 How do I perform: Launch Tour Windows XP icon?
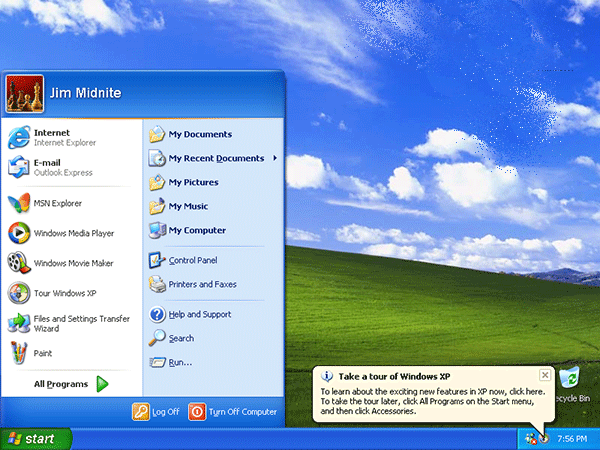[19, 293]
